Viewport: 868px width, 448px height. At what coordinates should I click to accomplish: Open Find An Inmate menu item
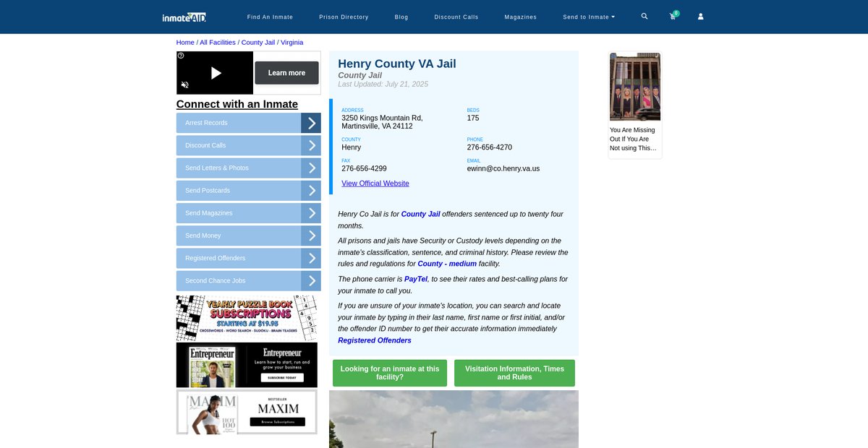point(270,17)
